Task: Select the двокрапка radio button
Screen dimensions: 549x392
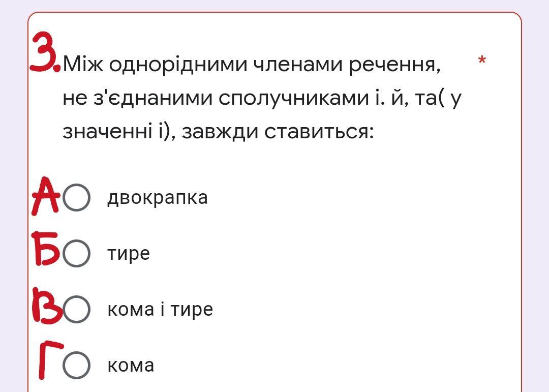Action: 76,197
